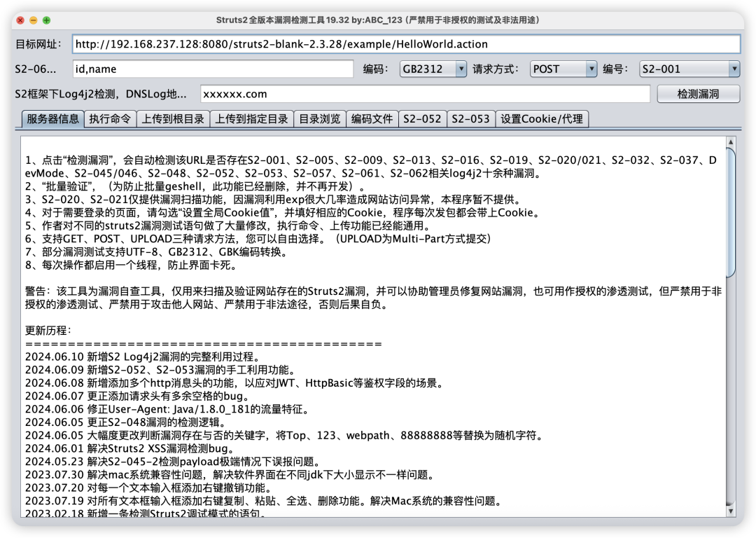Open the S2-052 tab
The height and width of the screenshot is (538, 756).
click(422, 118)
